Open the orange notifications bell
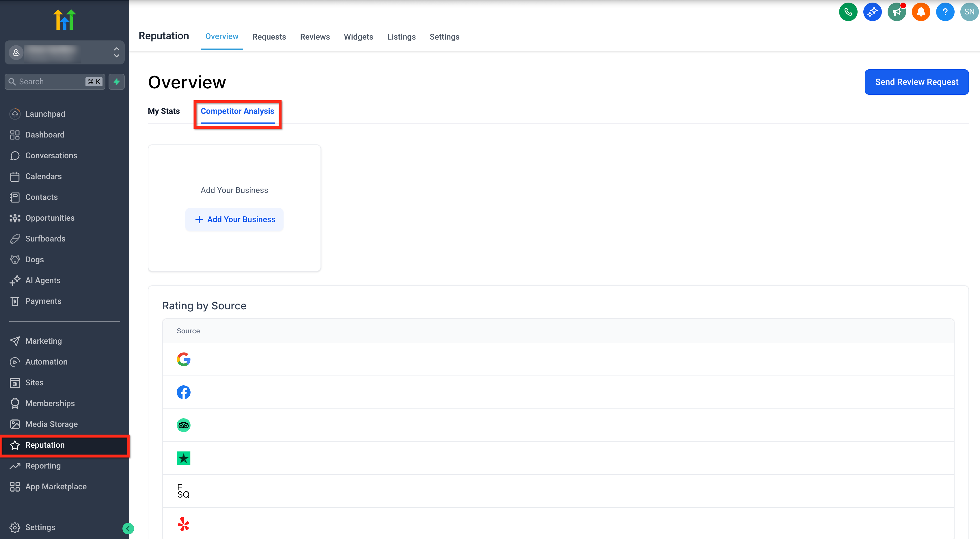Image resolution: width=980 pixels, height=539 pixels. pos(921,12)
